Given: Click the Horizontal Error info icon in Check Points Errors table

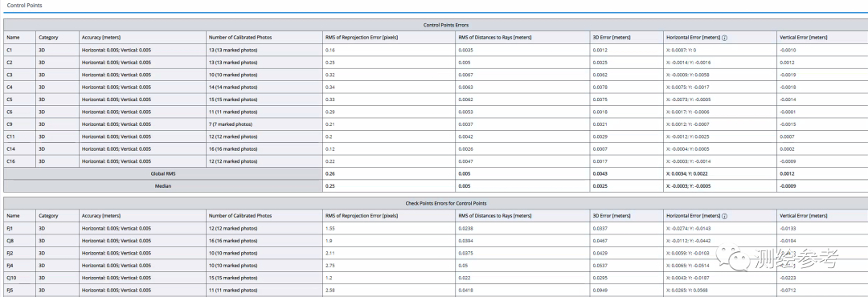Looking at the screenshot, I should point(725,216).
